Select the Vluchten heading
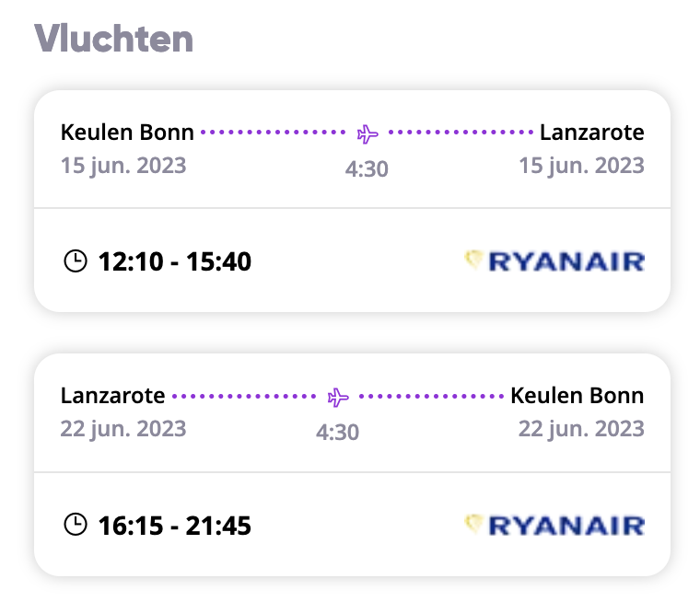The image size is (700, 602). [x=114, y=39]
